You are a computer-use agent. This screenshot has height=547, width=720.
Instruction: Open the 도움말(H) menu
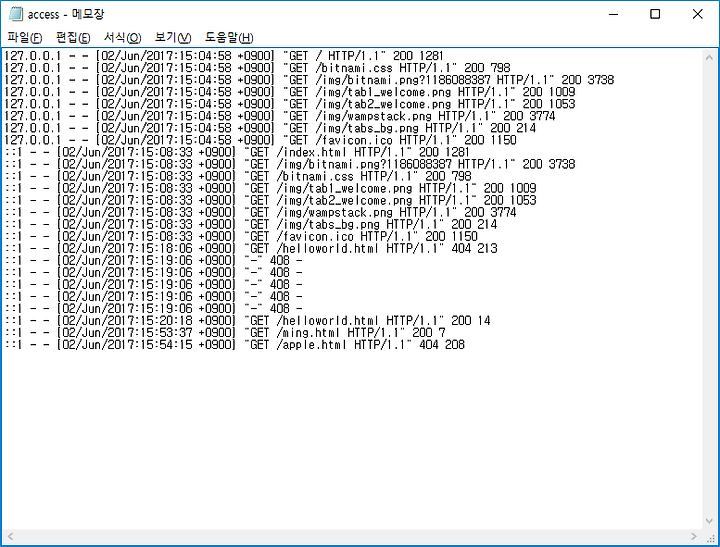[229, 38]
